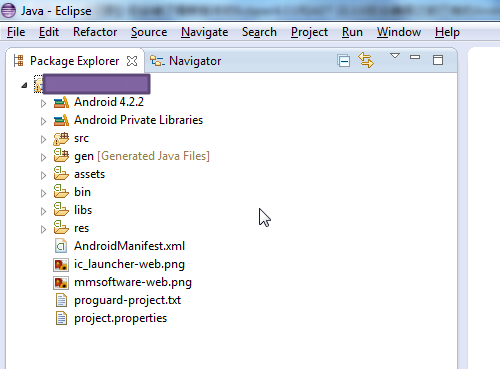This screenshot has height=369, width=500.
Task: Collapse the root project node arrow
Action: tap(24, 86)
